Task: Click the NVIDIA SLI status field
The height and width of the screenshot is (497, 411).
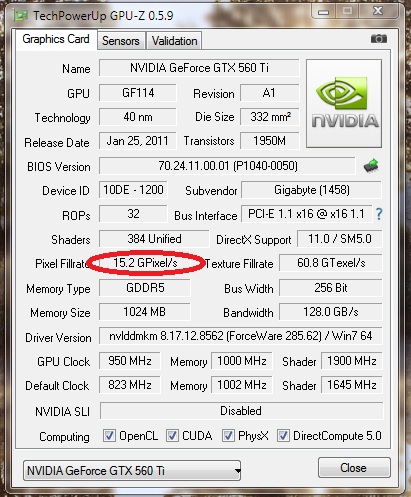Action: point(241,411)
